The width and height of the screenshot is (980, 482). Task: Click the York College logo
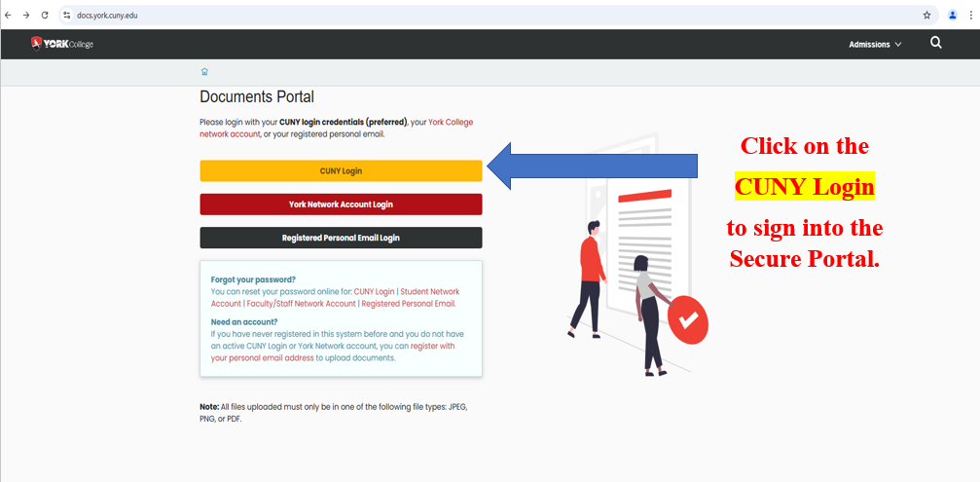click(x=62, y=44)
